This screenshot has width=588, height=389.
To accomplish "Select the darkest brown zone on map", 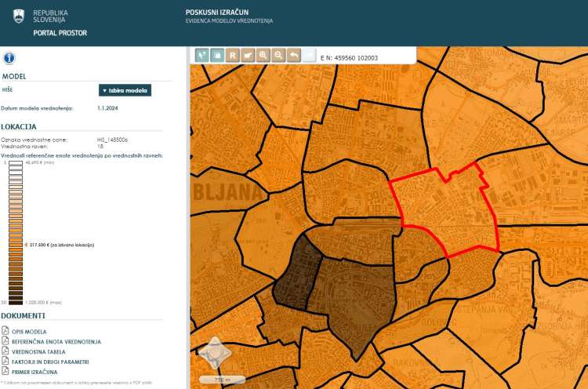I will [297, 273].
